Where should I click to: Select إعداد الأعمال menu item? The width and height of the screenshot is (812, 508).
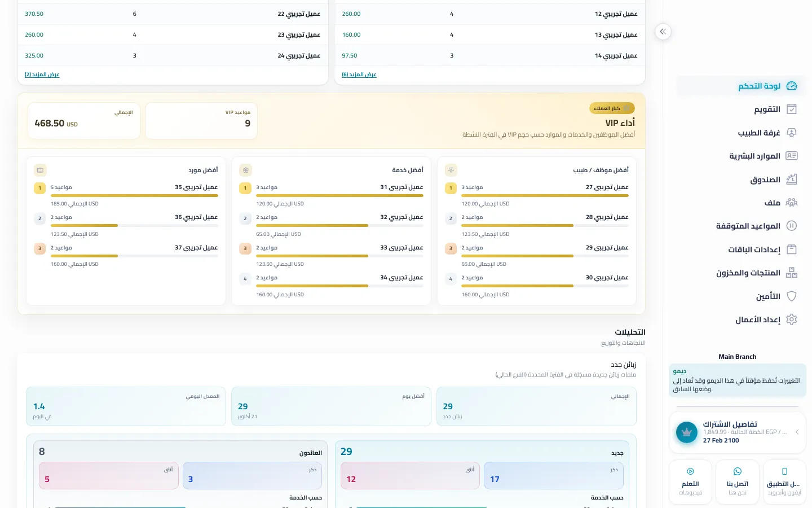tap(741, 319)
